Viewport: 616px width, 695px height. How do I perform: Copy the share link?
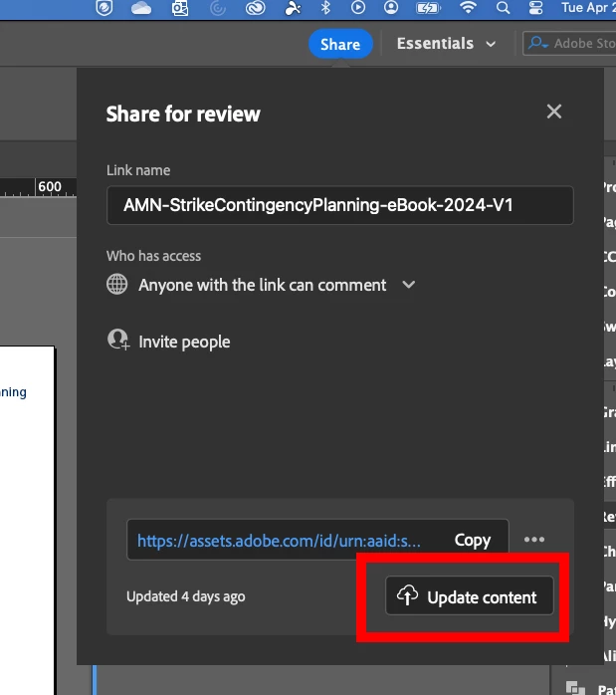click(x=472, y=541)
